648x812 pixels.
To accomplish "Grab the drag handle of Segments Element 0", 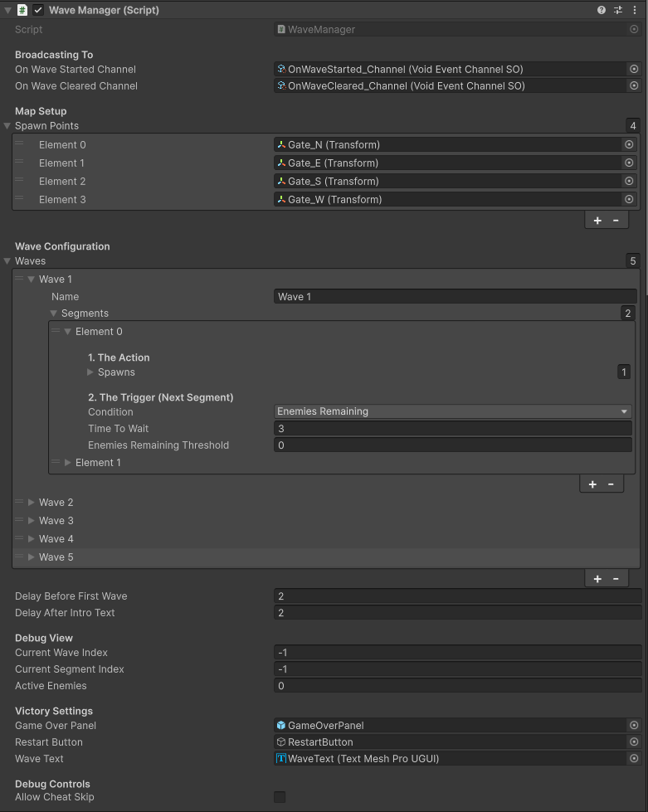I will [56, 330].
